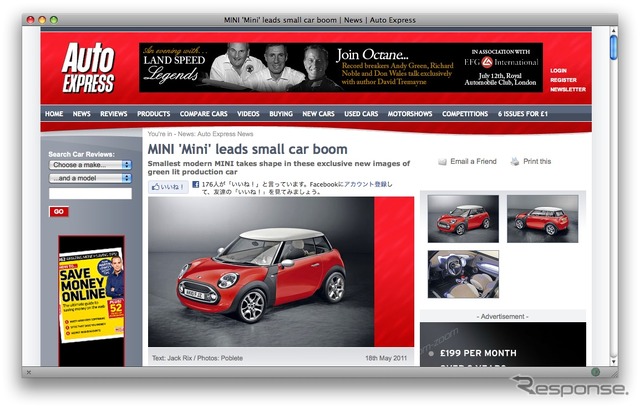Click the NEWSLETTER link
This screenshot has width=640, height=408.
568,89
